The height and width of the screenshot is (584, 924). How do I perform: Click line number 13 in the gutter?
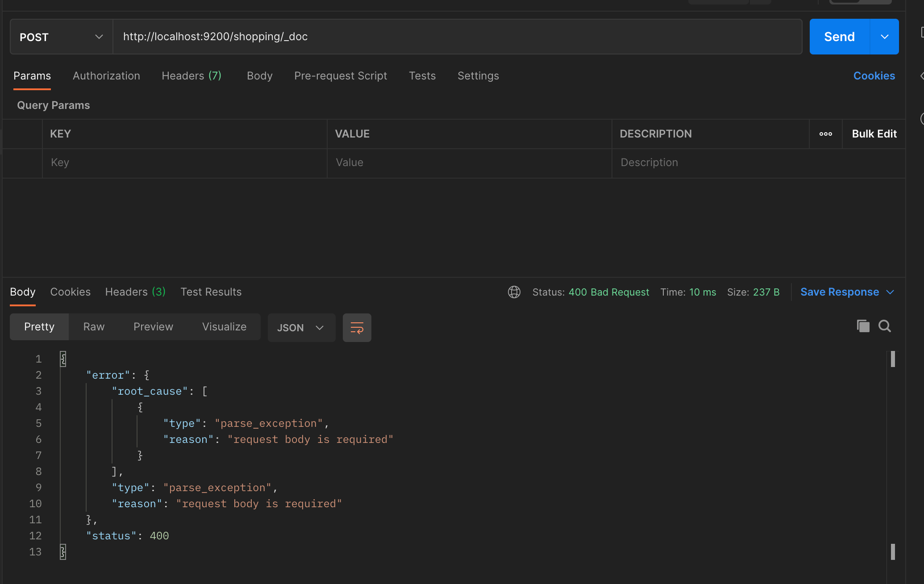coord(35,552)
